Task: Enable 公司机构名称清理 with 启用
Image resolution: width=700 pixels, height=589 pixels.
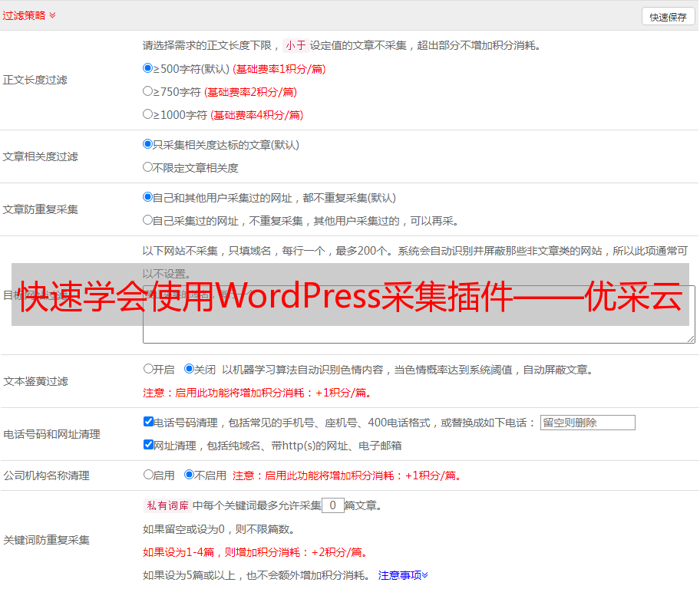Action: (x=149, y=475)
